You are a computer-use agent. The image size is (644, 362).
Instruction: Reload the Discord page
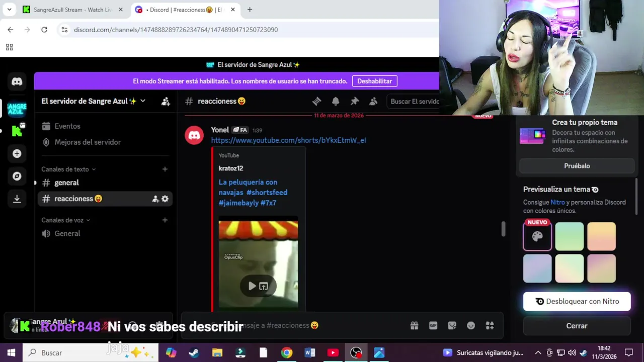(44, 30)
